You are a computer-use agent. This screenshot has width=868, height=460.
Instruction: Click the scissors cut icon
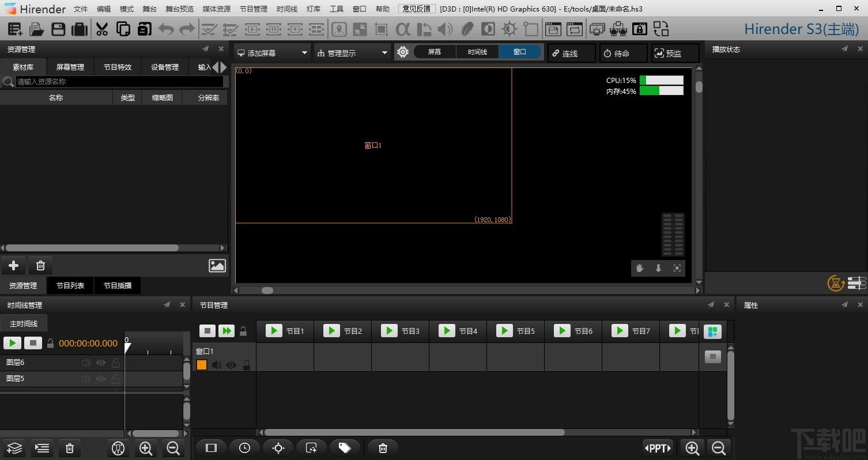point(101,29)
